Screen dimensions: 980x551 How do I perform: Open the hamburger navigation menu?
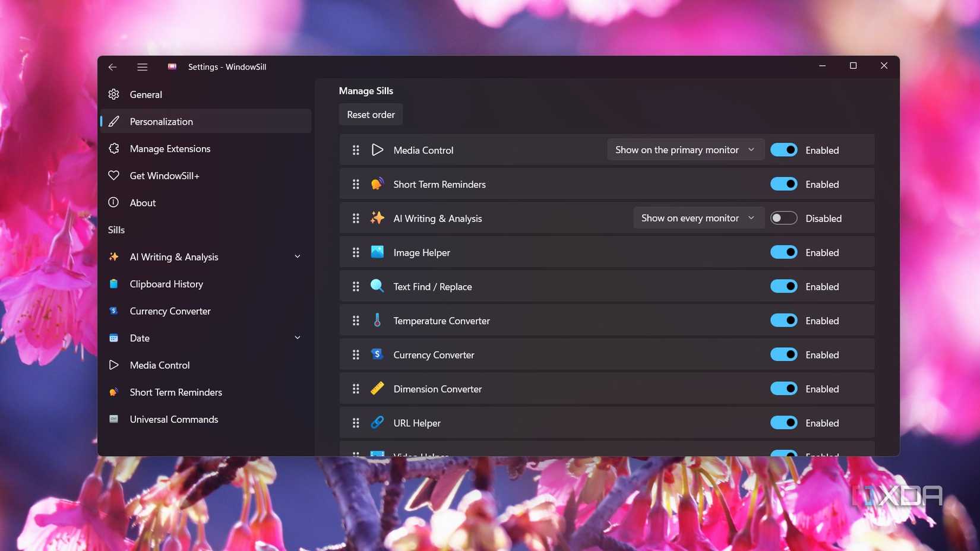pyautogui.click(x=143, y=67)
